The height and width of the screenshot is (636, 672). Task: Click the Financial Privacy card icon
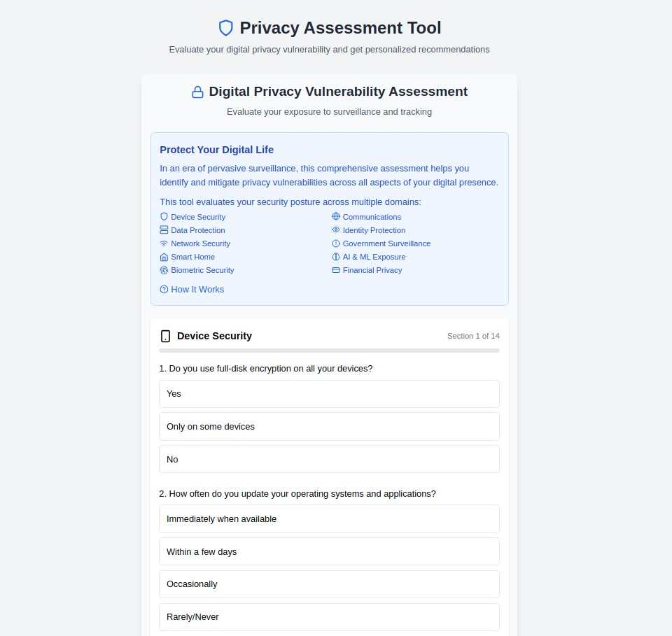tap(336, 270)
